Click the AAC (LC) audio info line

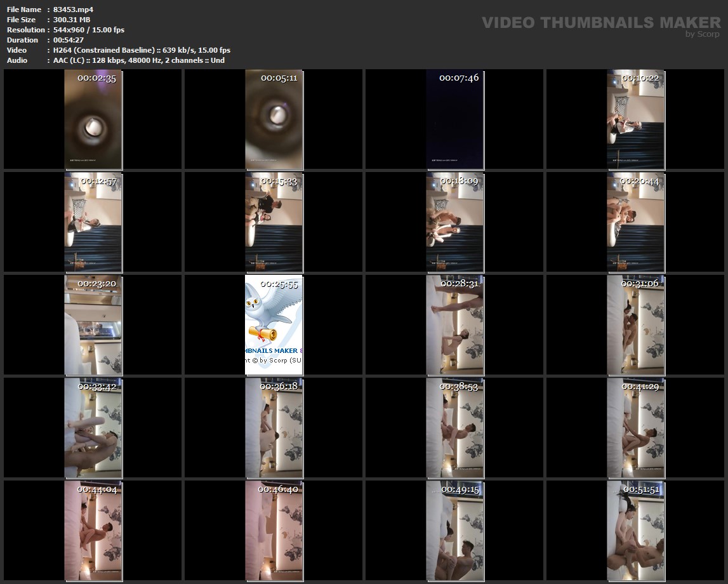coord(139,60)
